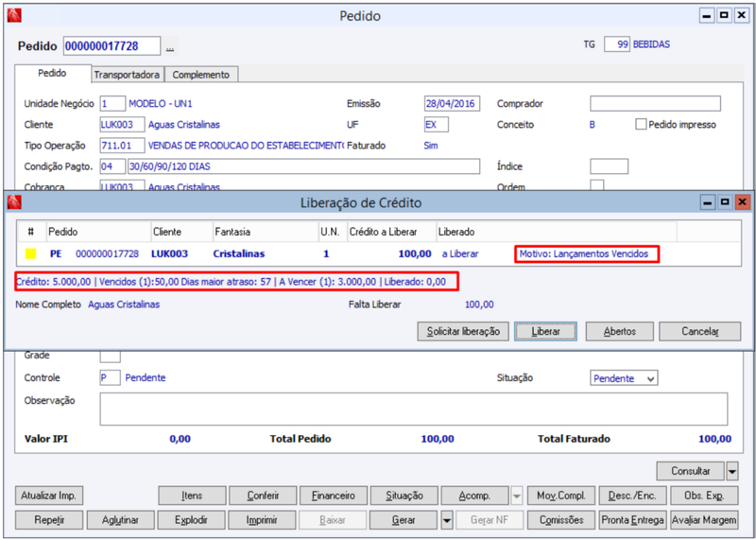Toggle the Ordem checkbox
This screenshot has height=540, width=756.
click(x=597, y=184)
